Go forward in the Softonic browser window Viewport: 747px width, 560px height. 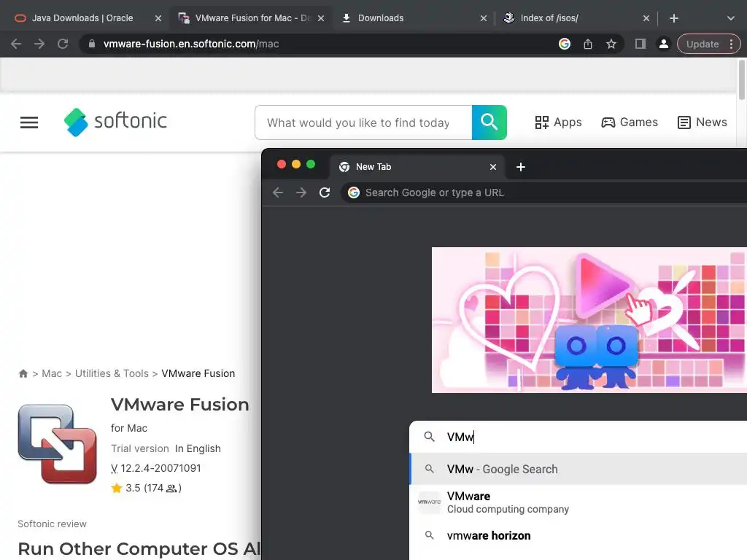[39, 44]
